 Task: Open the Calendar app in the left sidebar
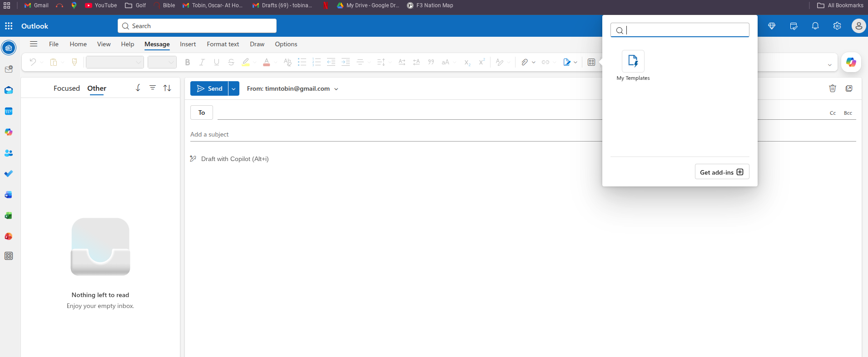point(9,112)
